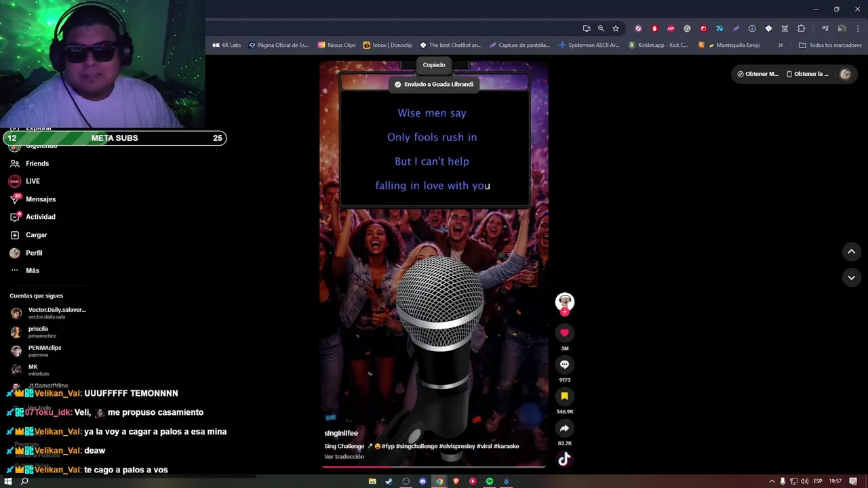868x488 pixels.
Task: Open Perfil in the sidebar
Action: [x=26, y=253]
